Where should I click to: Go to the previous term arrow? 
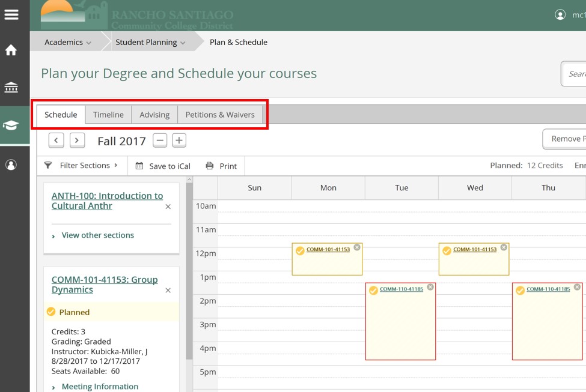pos(56,140)
